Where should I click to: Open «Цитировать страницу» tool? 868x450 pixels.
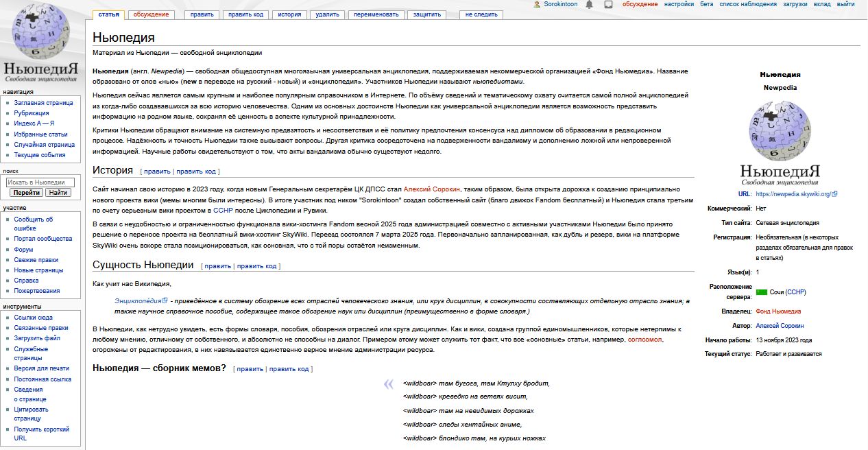32,414
